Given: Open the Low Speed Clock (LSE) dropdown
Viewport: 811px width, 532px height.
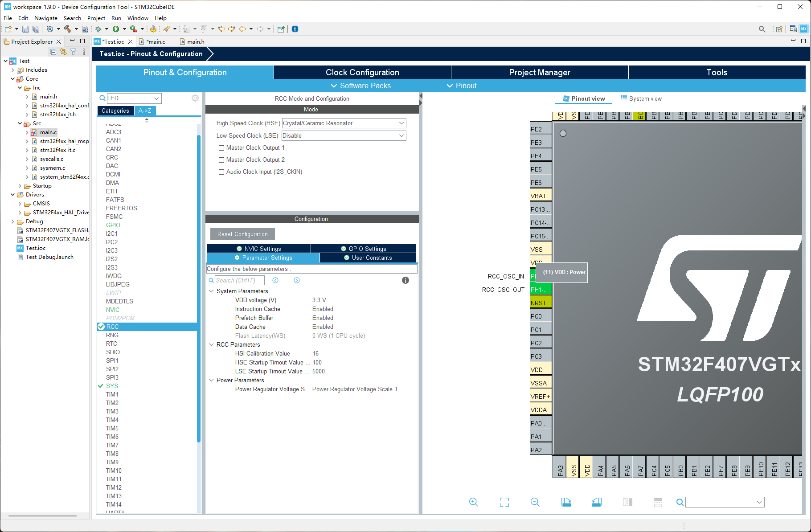Looking at the screenshot, I should coord(344,135).
